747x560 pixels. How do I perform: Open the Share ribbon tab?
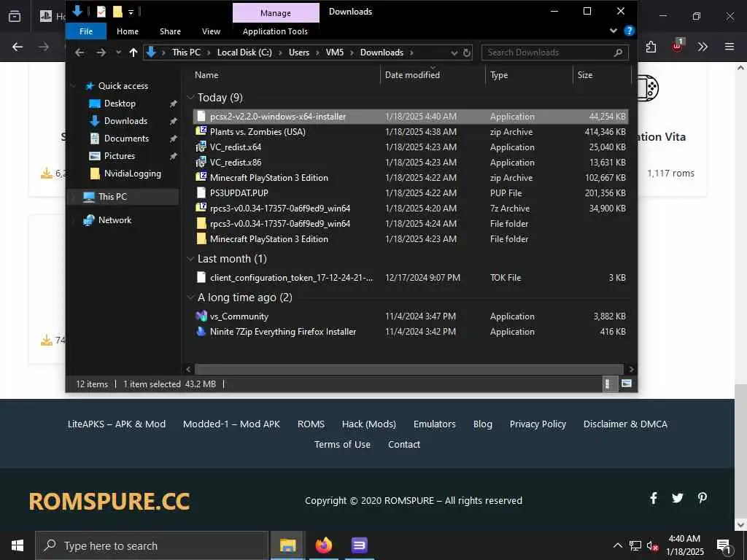(x=170, y=31)
